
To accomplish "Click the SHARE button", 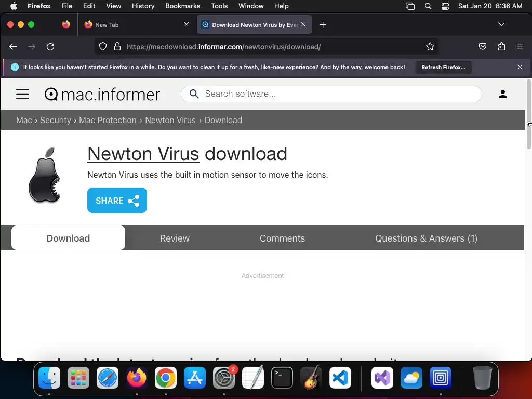I will point(117,200).
